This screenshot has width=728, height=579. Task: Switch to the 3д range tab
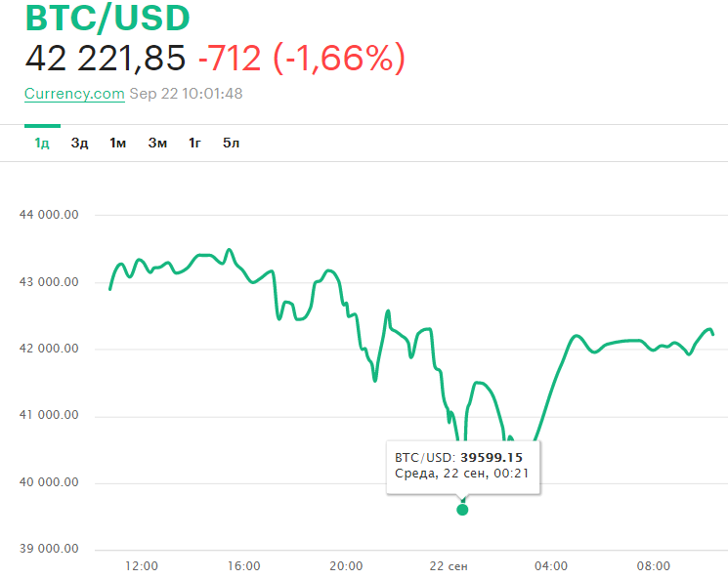click(x=80, y=144)
